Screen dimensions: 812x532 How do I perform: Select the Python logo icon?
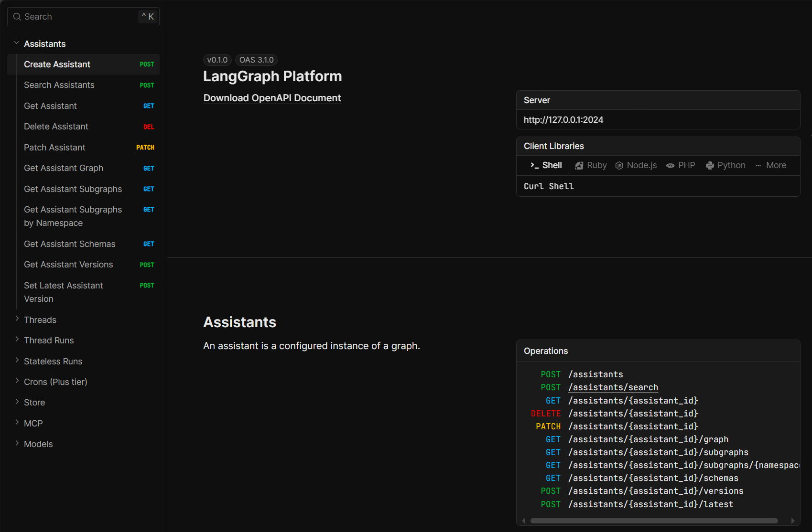coord(710,165)
